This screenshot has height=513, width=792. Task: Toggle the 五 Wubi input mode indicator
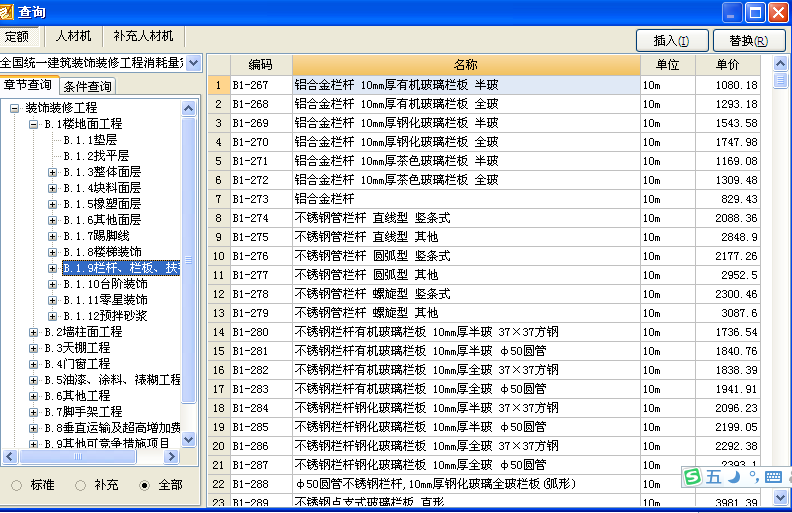[x=713, y=477]
